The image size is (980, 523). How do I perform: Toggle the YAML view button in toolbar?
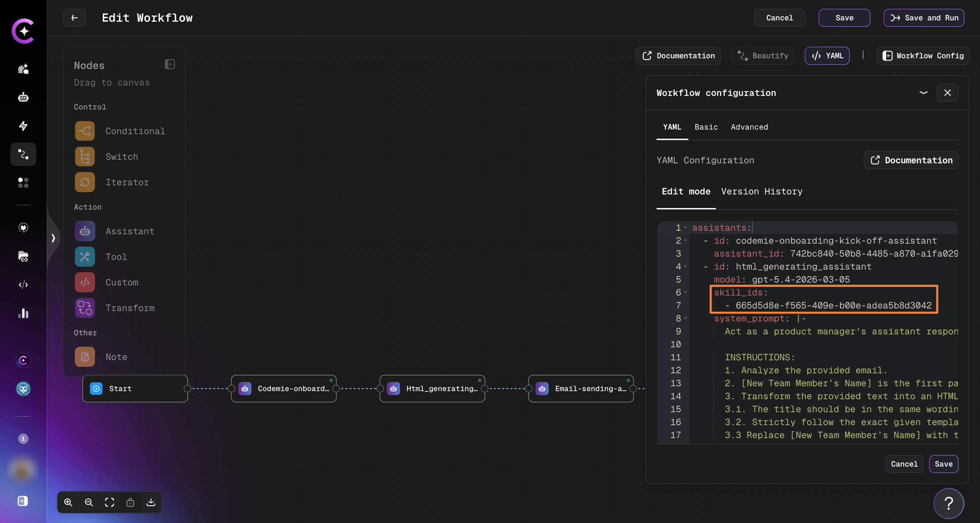[827, 56]
